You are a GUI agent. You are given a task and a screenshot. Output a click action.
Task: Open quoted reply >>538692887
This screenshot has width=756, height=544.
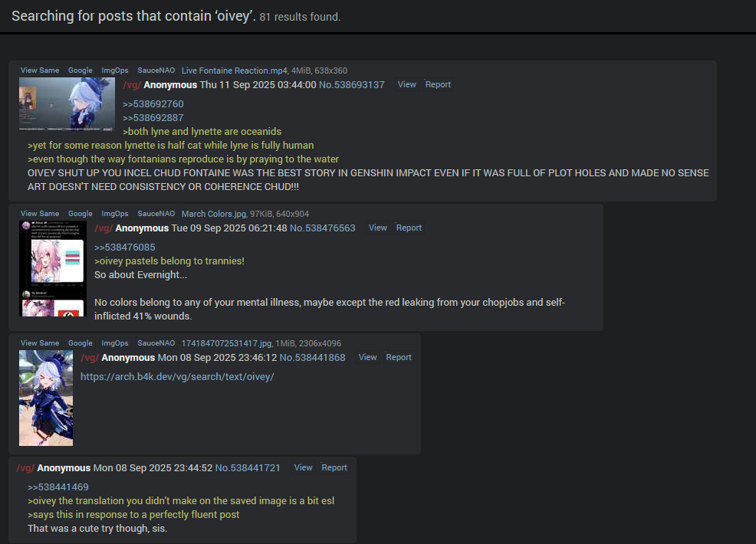(x=153, y=117)
